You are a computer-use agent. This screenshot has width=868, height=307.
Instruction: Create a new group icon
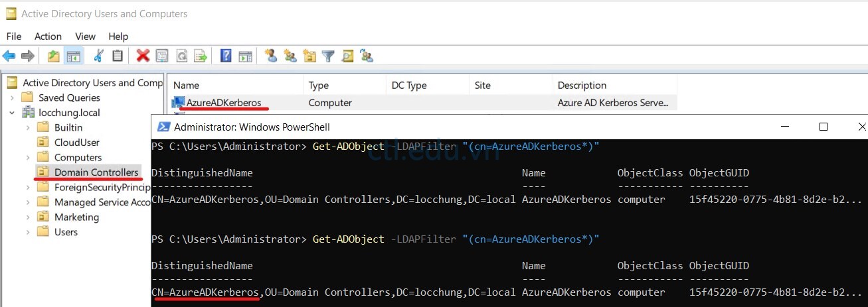[x=290, y=56]
